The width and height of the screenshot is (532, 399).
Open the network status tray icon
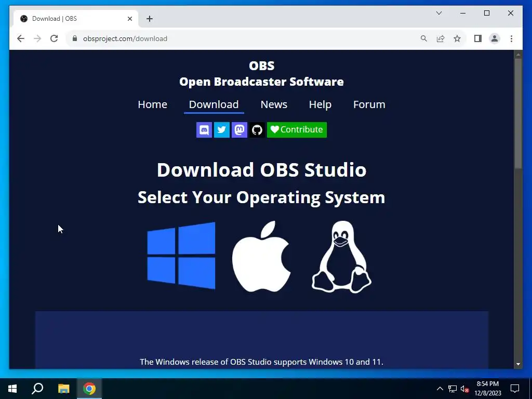453,389
